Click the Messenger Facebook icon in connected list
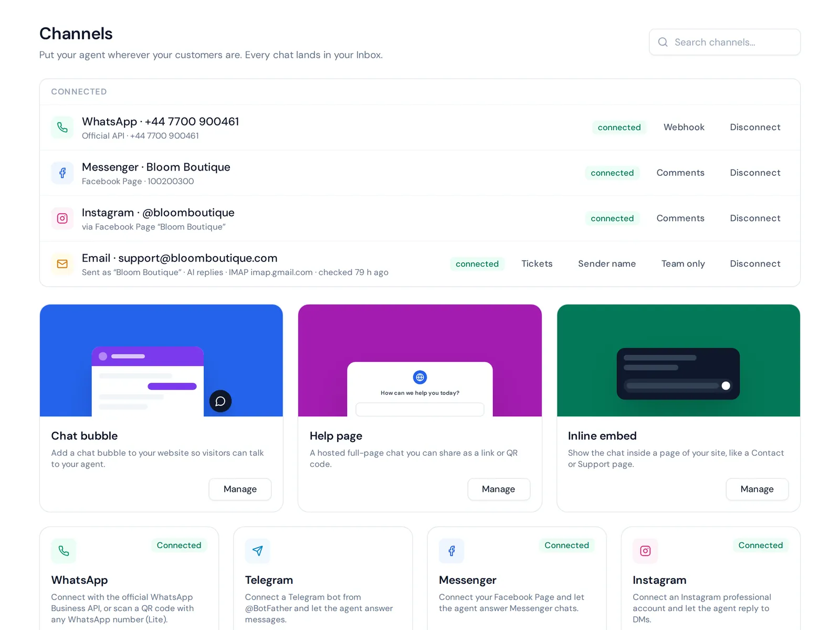840x630 pixels. [x=62, y=173]
